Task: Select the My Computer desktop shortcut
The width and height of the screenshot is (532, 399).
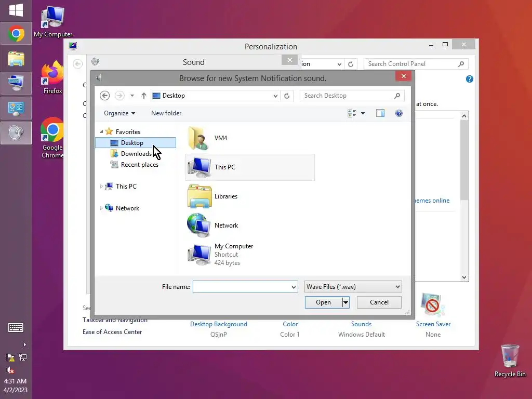Action: tap(52, 22)
